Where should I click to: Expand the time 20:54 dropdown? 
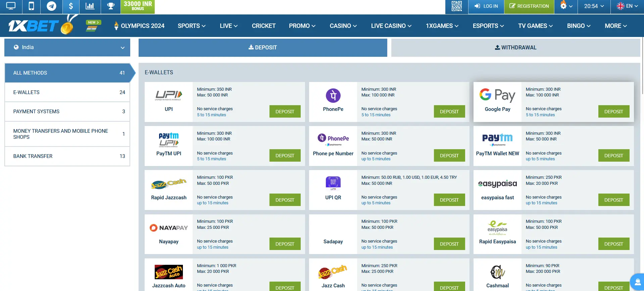[x=594, y=6]
